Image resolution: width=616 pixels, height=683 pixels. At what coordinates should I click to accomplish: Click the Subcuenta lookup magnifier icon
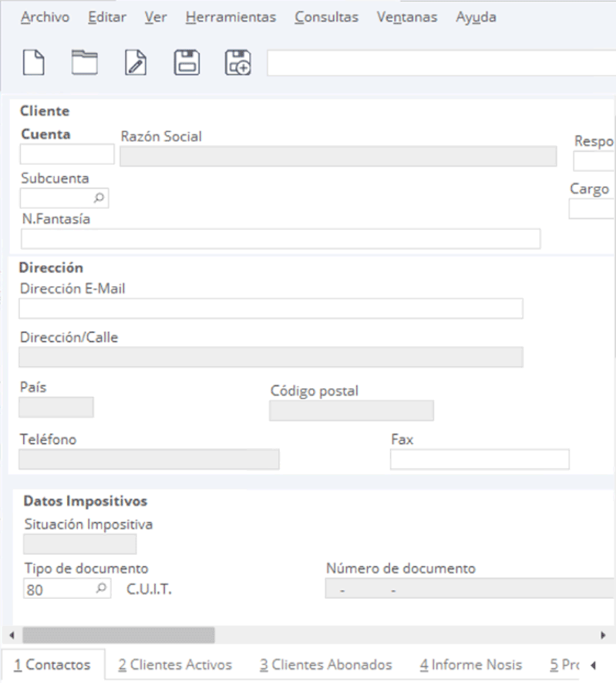point(99,198)
